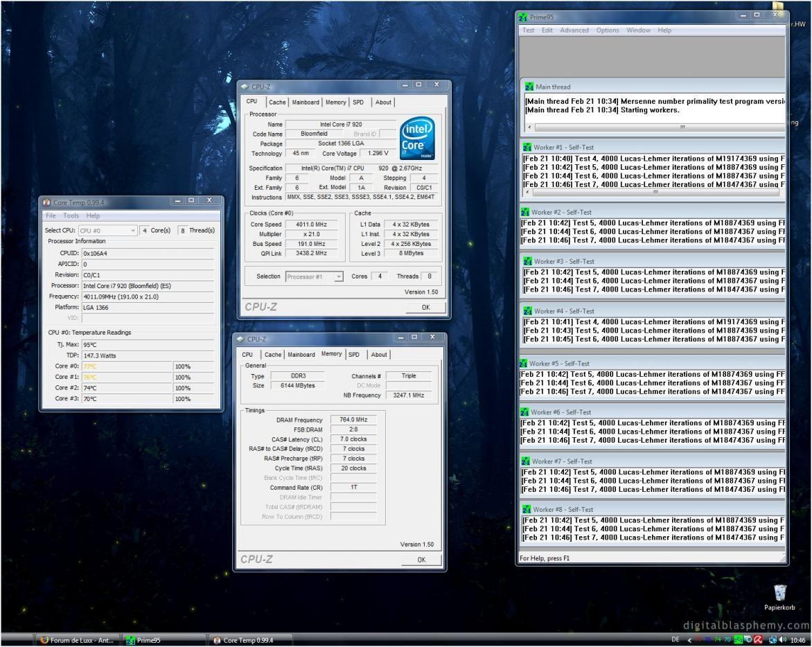Show hidden tray icons with the chevron

pyautogui.click(x=689, y=640)
